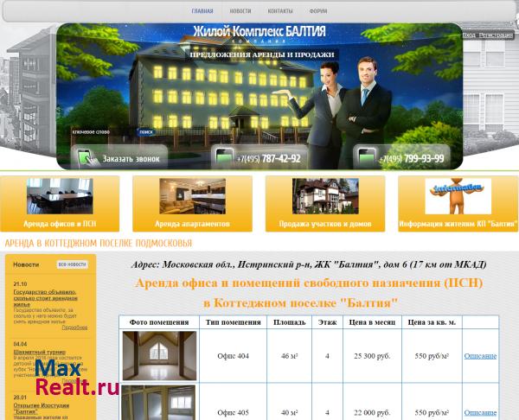This screenshot has height=420, width=519.
Task: Click the 46 м² area cell
Action: [289, 356]
